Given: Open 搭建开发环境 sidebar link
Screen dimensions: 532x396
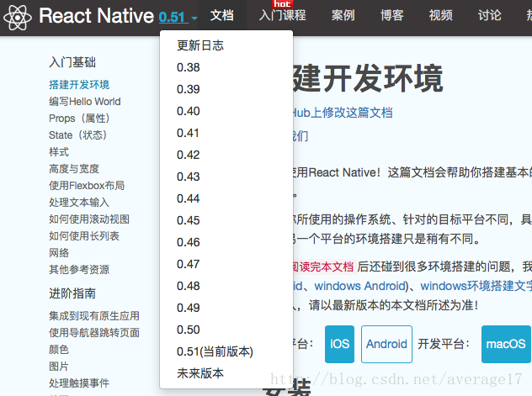Looking at the screenshot, I should pos(79,85).
